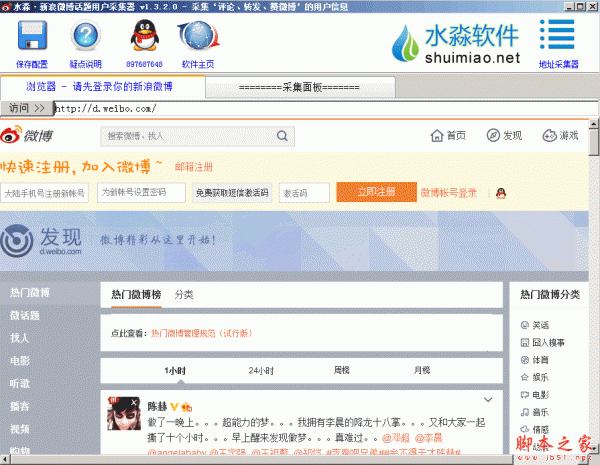The width and height of the screenshot is (600, 465).
Task: Click the floppy disk save config icon
Action: [x=32, y=35]
